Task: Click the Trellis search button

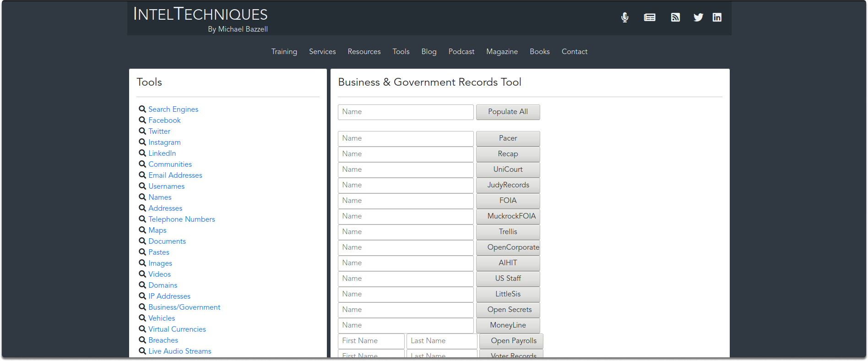Action: pos(508,232)
